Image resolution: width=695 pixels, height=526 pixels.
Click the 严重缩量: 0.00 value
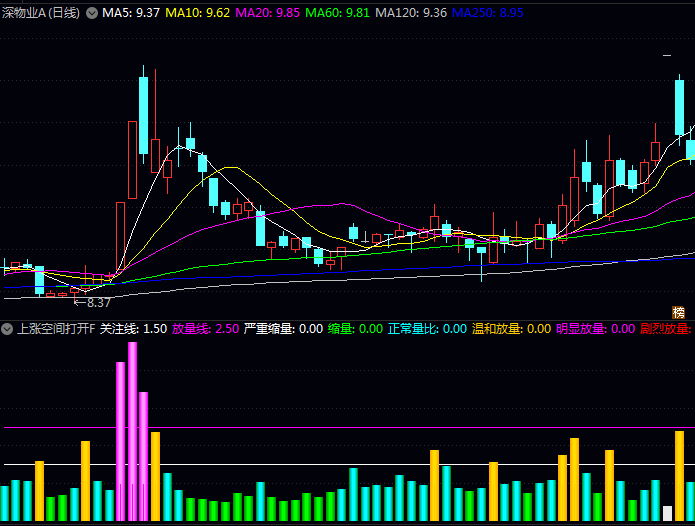click(x=283, y=329)
